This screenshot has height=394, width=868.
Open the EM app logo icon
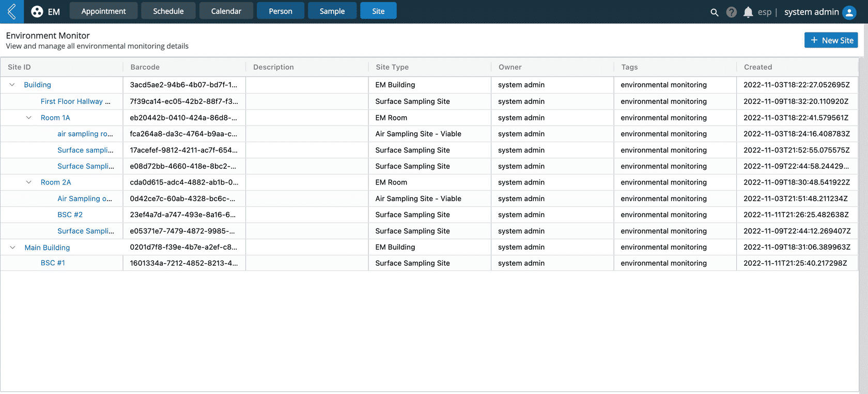pyautogui.click(x=37, y=11)
